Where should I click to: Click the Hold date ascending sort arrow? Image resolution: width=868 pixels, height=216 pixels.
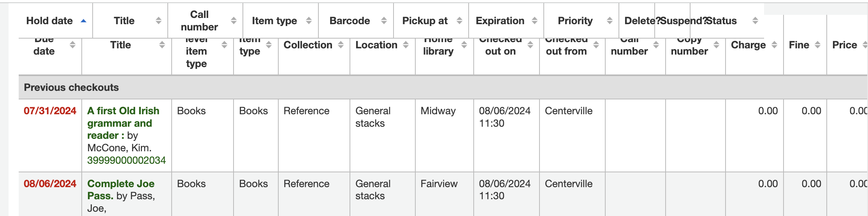pos(83,21)
